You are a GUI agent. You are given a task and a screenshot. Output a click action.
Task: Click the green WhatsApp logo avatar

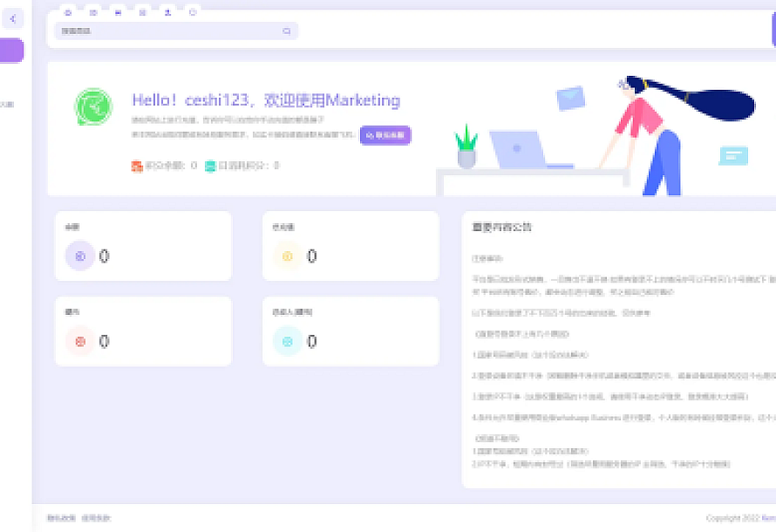(x=92, y=106)
